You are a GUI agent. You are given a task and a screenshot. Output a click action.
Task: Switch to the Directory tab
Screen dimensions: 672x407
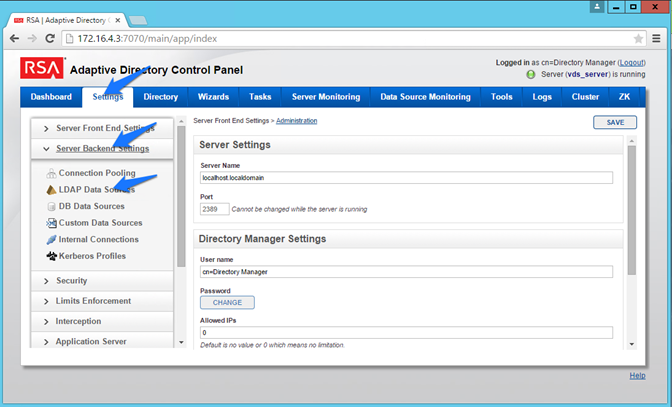point(161,97)
